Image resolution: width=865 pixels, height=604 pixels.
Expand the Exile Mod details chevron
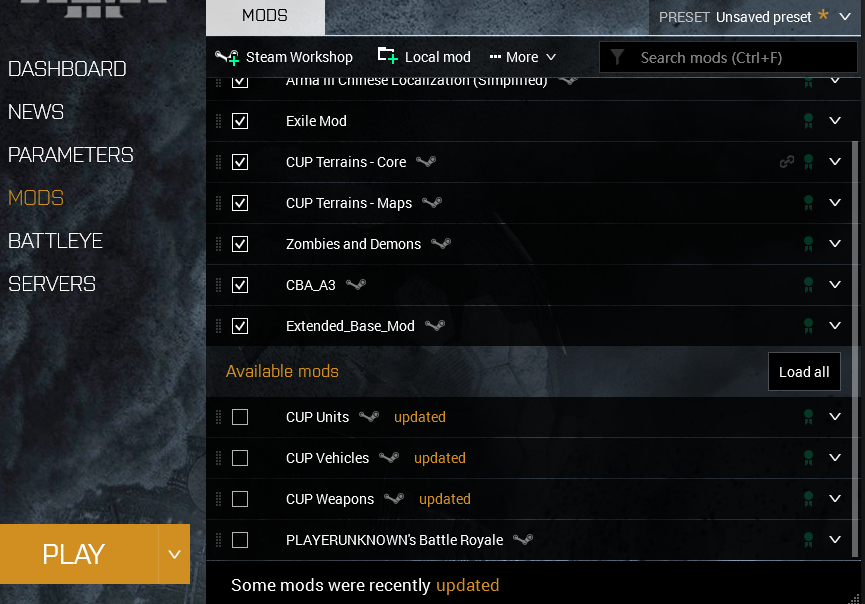tap(835, 120)
